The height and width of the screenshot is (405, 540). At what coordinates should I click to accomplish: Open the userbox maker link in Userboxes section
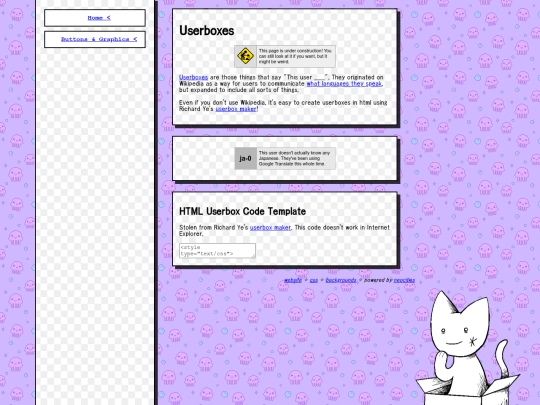point(236,109)
